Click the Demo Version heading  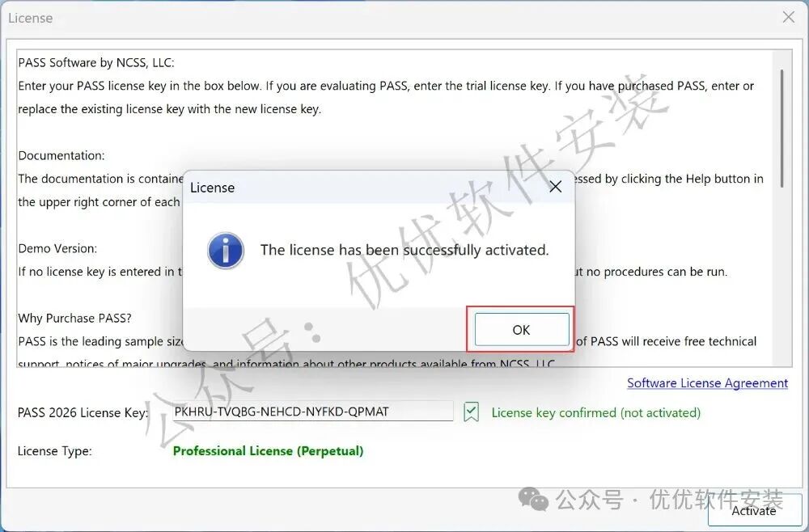(57, 248)
